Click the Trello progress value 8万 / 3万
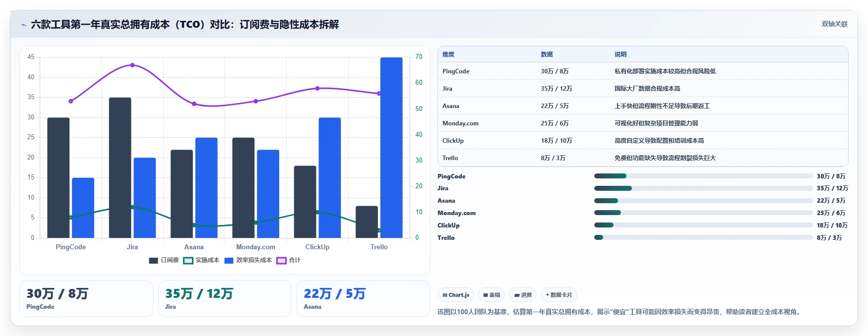This screenshot has height=336, width=868. click(829, 238)
